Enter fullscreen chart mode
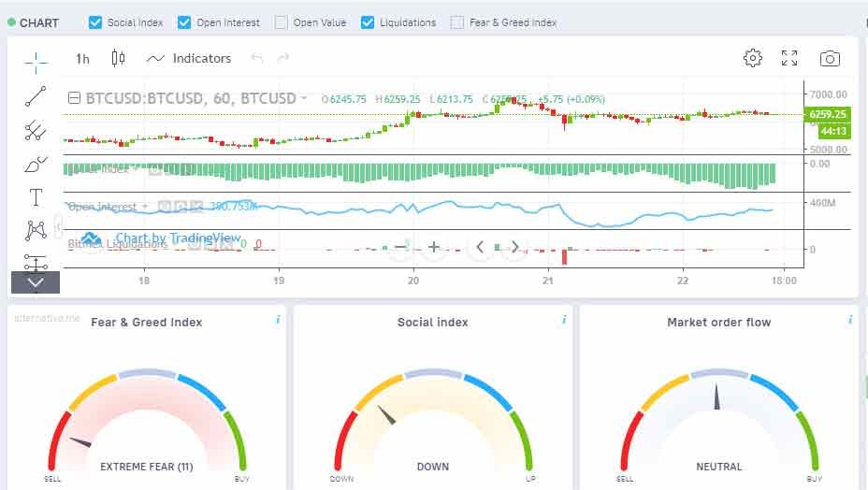The width and height of the screenshot is (868, 490). pyautogui.click(x=789, y=59)
